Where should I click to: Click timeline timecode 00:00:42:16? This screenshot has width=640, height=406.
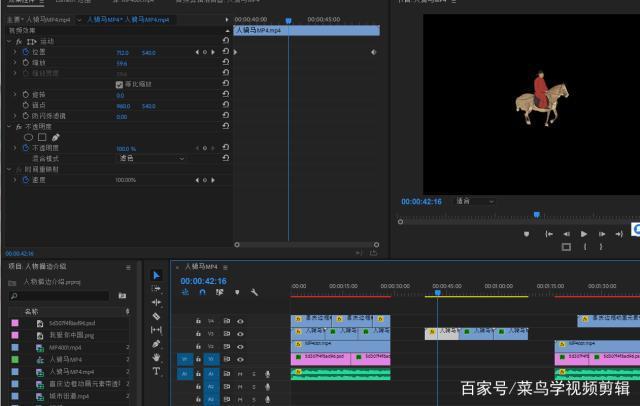pos(203,281)
